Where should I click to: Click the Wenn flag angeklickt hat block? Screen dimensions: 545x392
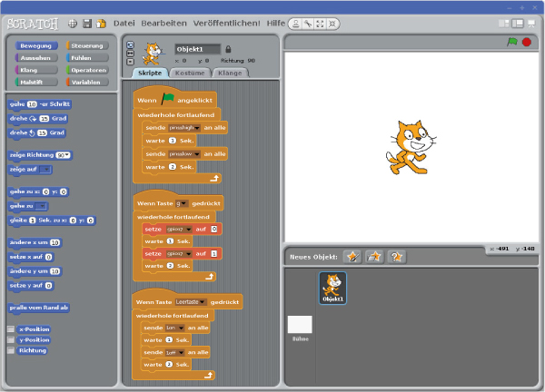click(174, 100)
